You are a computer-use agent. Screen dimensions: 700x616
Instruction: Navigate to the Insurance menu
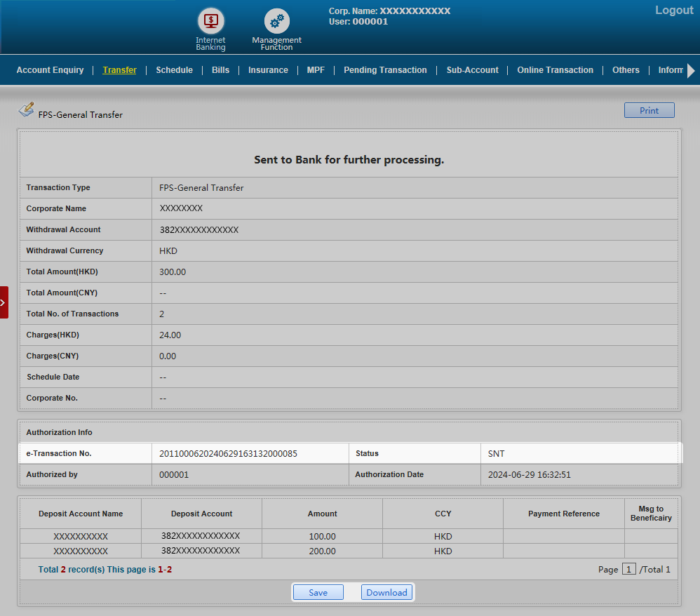click(x=268, y=70)
